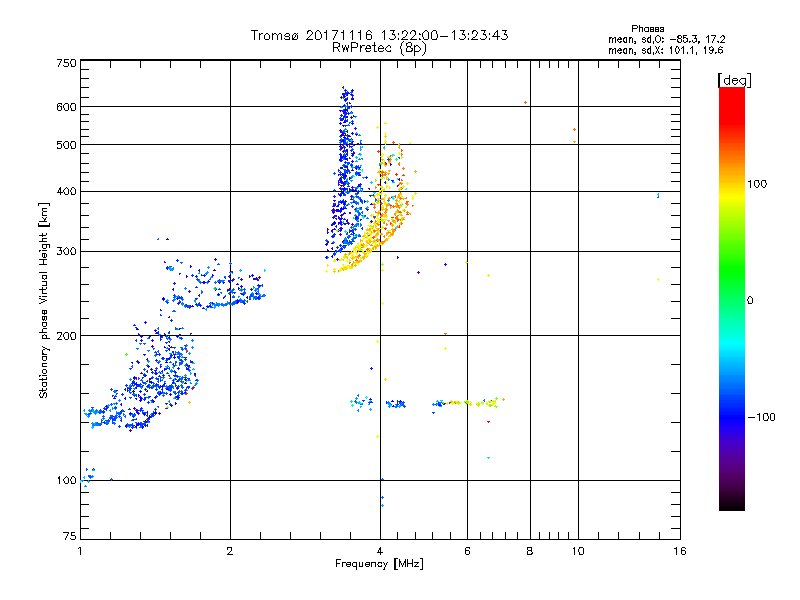Click the x-axis tick label "4"
This screenshot has width=800, height=600.
pyautogui.click(x=380, y=551)
